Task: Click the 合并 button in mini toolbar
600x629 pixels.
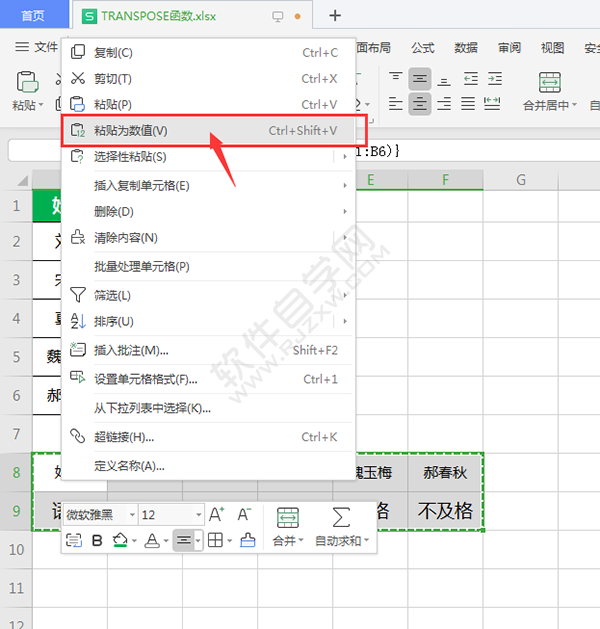Action: (x=288, y=527)
